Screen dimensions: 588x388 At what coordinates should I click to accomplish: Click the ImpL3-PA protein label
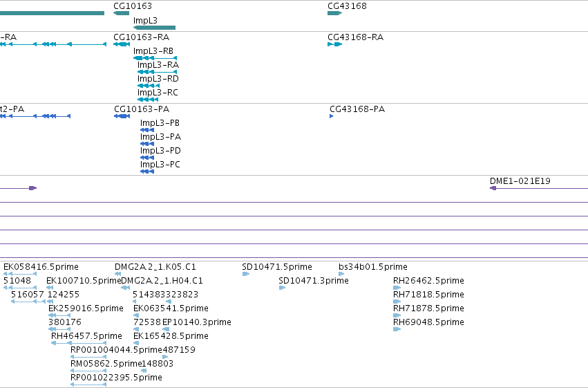[160, 137]
